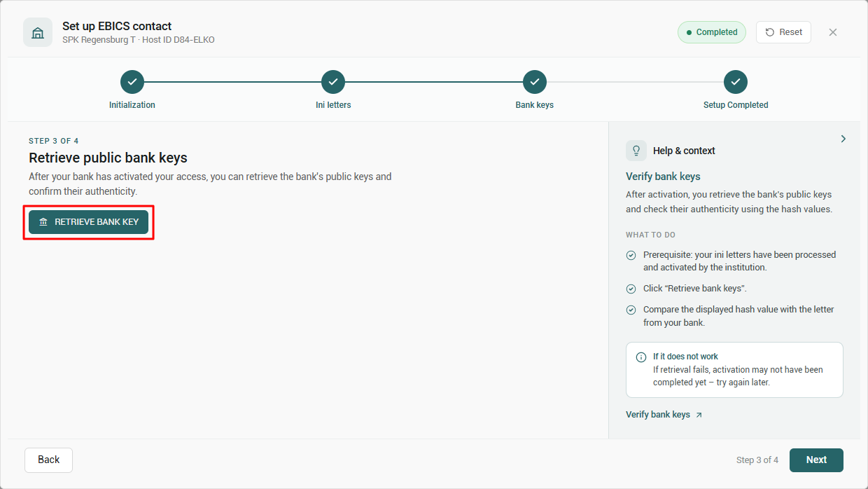The height and width of the screenshot is (489, 868).
Task: Select the Initialization step label
Action: tap(132, 105)
